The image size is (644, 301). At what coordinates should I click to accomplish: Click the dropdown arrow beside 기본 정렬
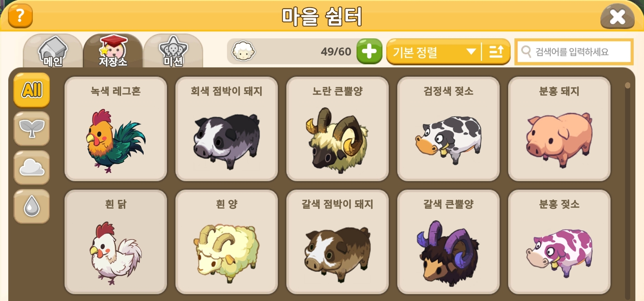click(471, 52)
